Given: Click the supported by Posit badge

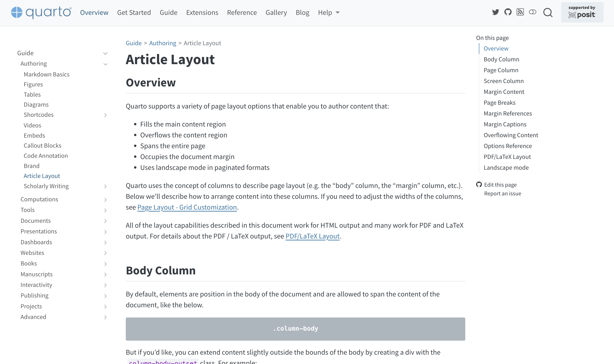Looking at the screenshot, I should point(582,12).
